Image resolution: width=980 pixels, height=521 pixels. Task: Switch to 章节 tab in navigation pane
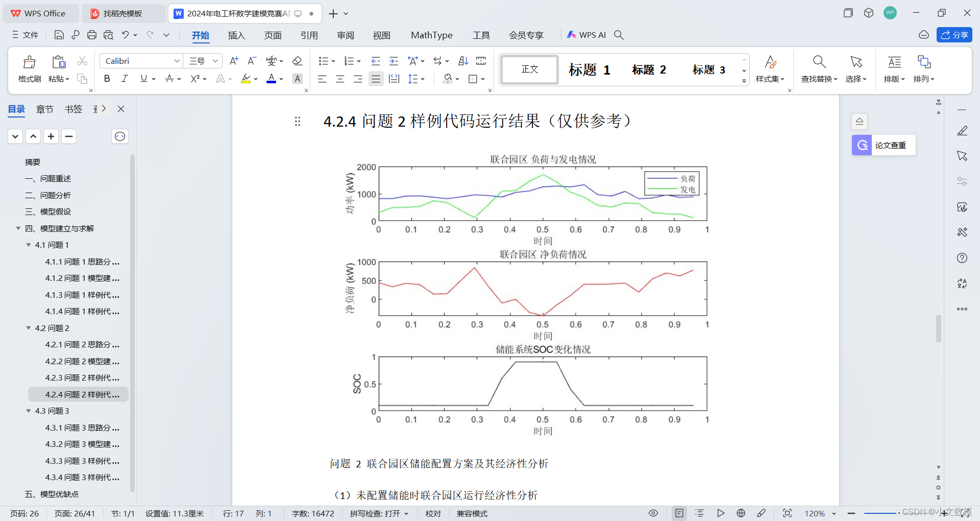click(44, 109)
